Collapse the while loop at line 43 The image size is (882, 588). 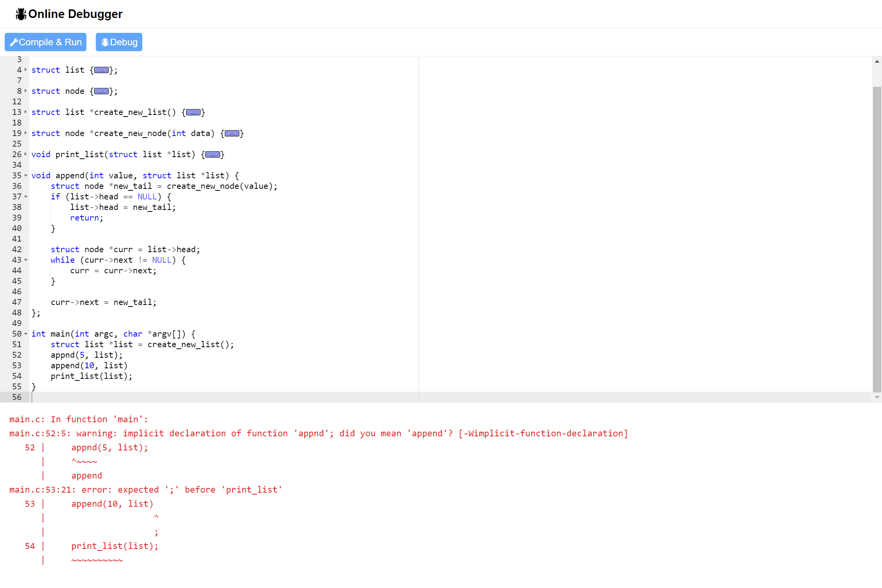pos(26,260)
